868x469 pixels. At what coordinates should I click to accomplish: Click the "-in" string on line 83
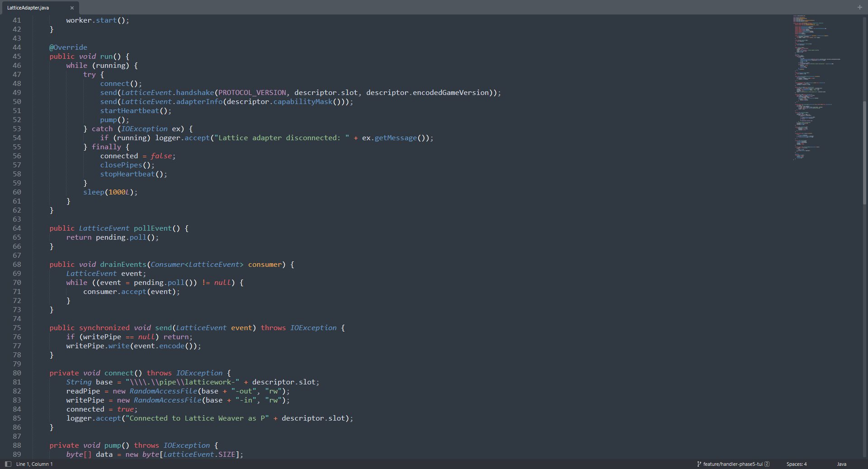246,400
